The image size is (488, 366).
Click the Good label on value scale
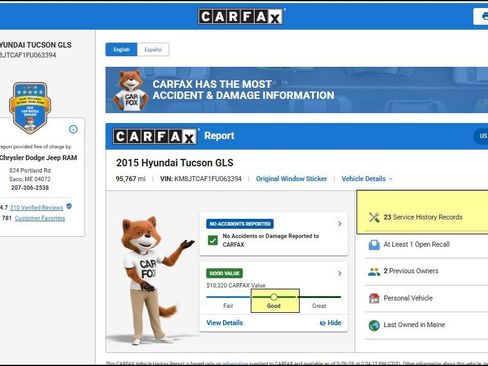pyautogui.click(x=274, y=306)
